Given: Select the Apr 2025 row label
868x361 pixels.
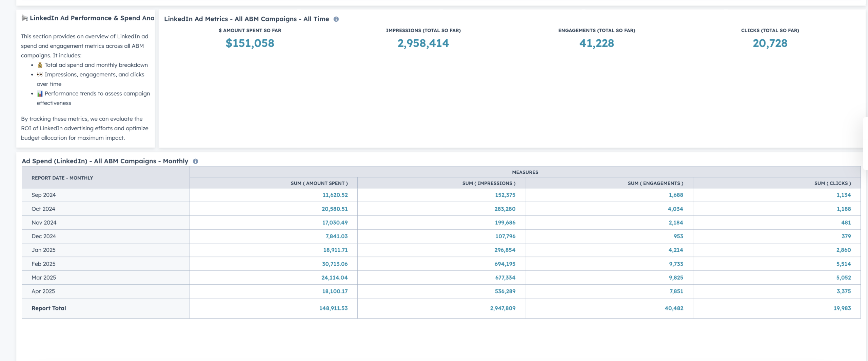Looking at the screenshot, I should tap(43, 291).
